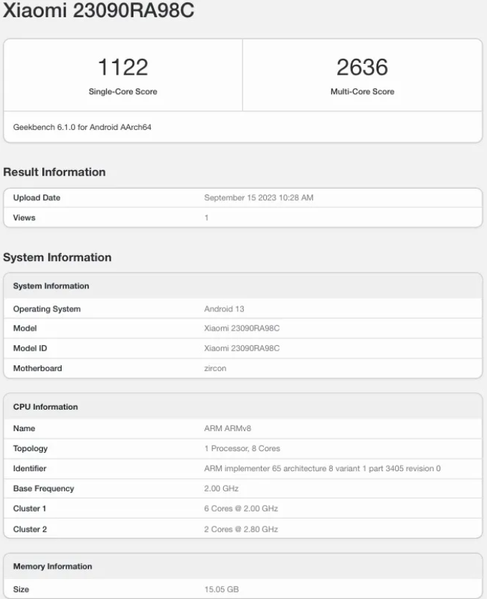This screenshot has height=599, width=487.
Task: Select the single-core score 1122
Action: (x=123, y=67)
